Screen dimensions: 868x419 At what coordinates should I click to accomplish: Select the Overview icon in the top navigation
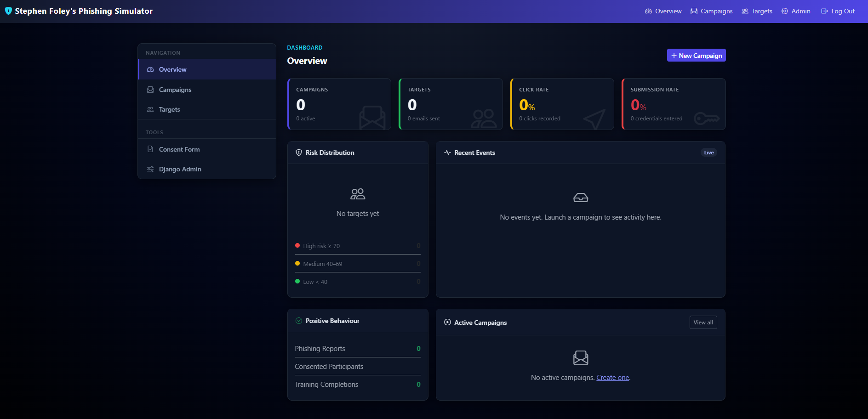(648, 11)
